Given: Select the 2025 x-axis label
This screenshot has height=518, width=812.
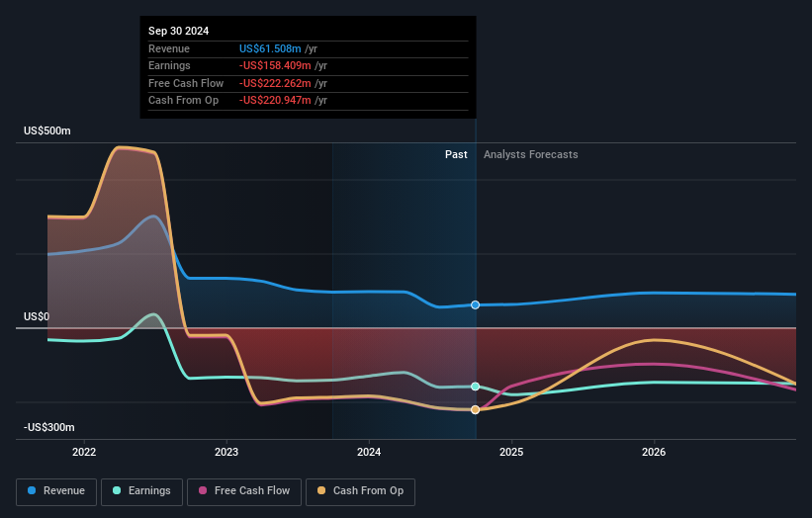Looking at the screenshot, I should coord(511,452).
